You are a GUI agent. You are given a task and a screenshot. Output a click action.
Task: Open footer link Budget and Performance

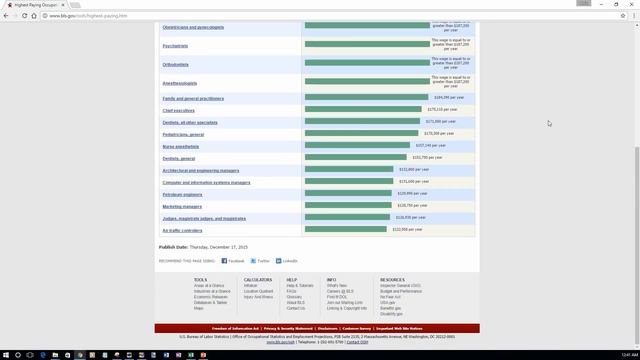click(x=401, y=291)
